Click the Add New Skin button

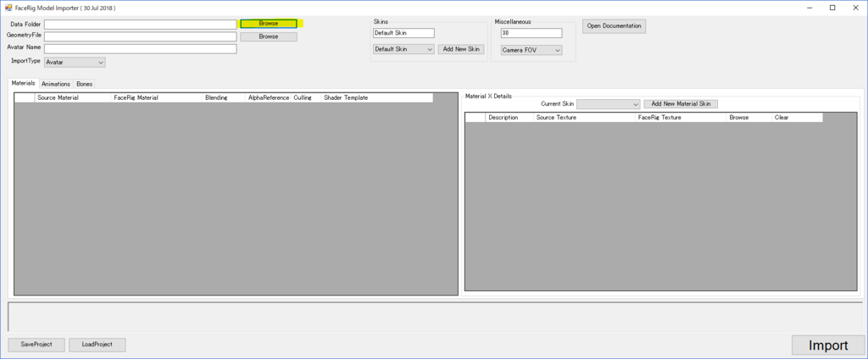pos(461,49)
